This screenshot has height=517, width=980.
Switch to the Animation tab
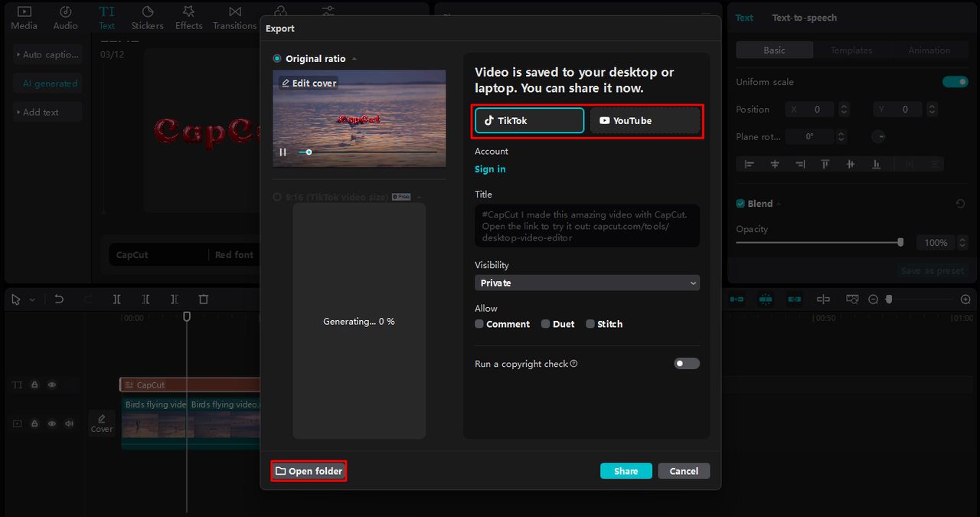[x=929, y=51]
